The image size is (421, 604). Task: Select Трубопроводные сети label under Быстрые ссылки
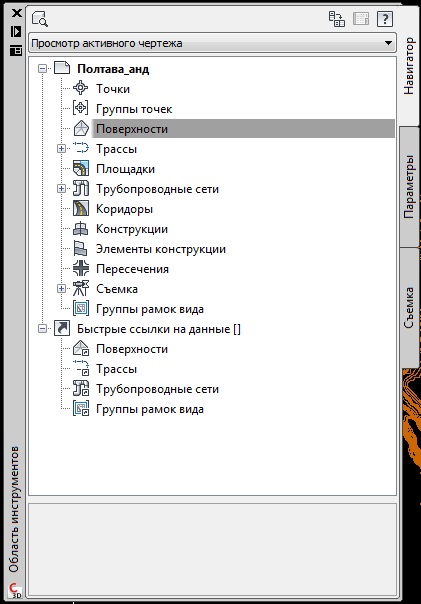pos(158,389)
